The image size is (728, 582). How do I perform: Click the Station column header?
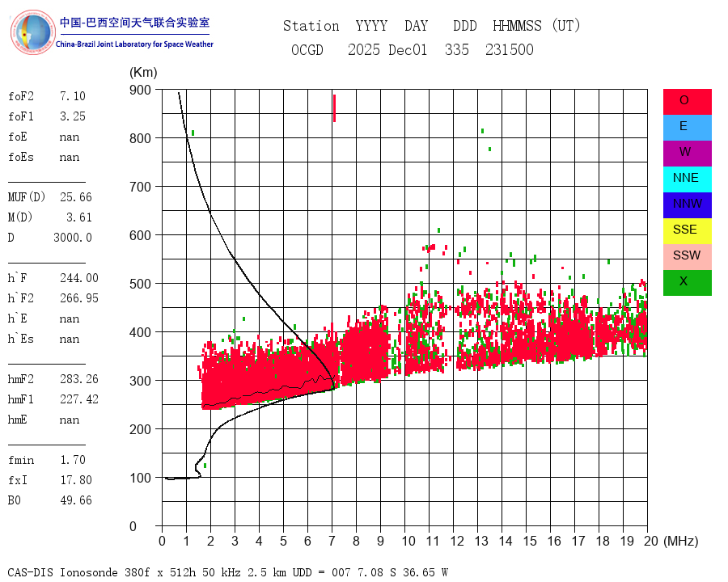click(x=311, y=26)
